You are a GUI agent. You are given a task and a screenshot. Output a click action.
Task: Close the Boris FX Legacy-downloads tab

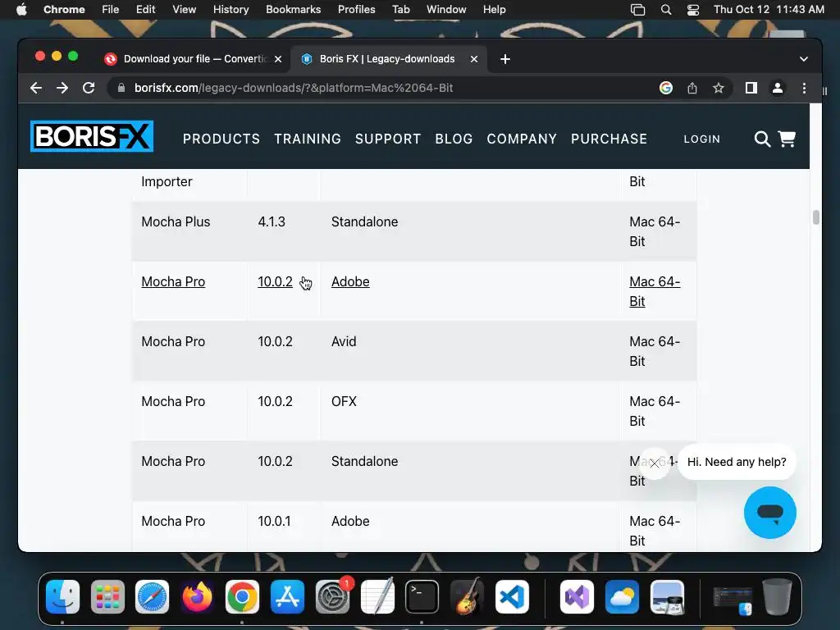point(474,59)
